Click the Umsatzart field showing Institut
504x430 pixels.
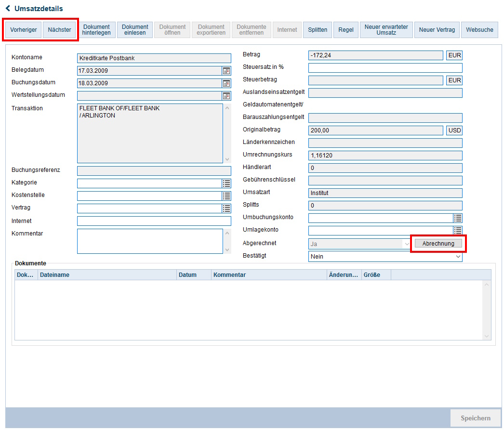[x=385, y=193]
